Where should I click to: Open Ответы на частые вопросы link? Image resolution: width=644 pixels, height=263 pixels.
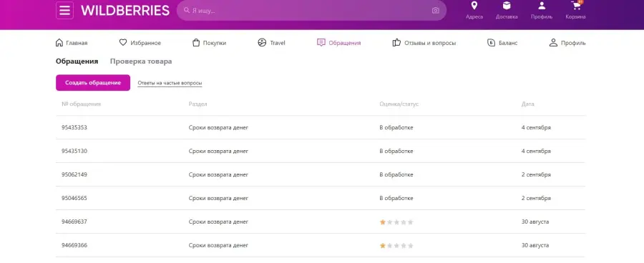(170, 83)
